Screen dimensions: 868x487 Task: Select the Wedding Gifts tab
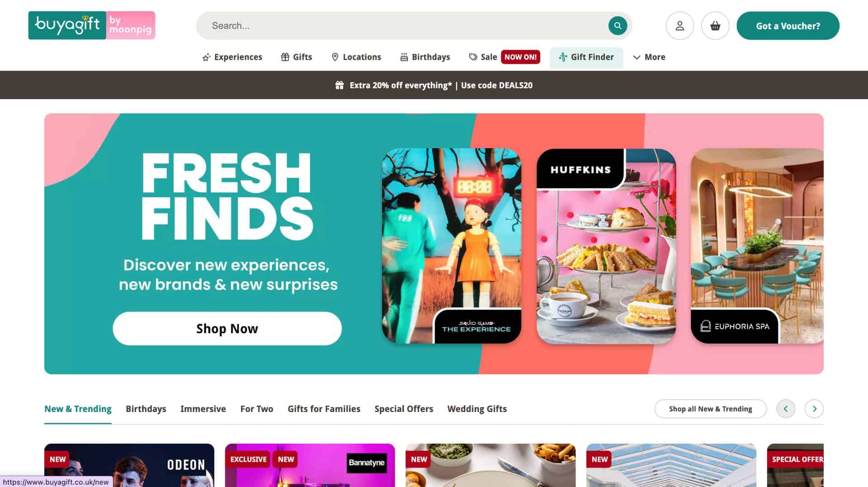[x=477, y=409]
